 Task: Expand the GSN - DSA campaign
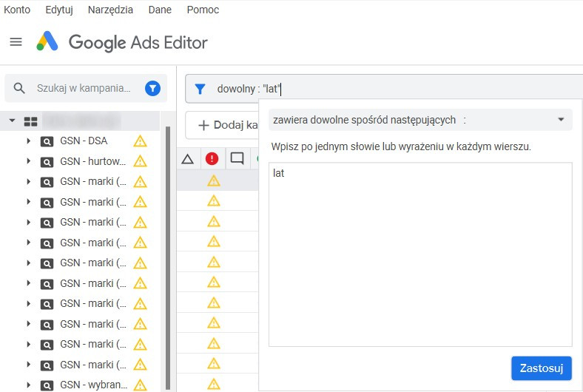pos(29,141)
